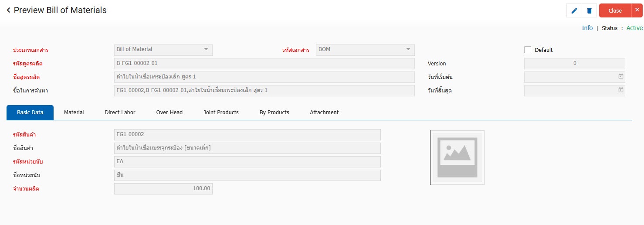Viewport: 644px width, 225px height.
Task: Click the B-FG1-00002-01 formula code field
Action: (264, 63)
